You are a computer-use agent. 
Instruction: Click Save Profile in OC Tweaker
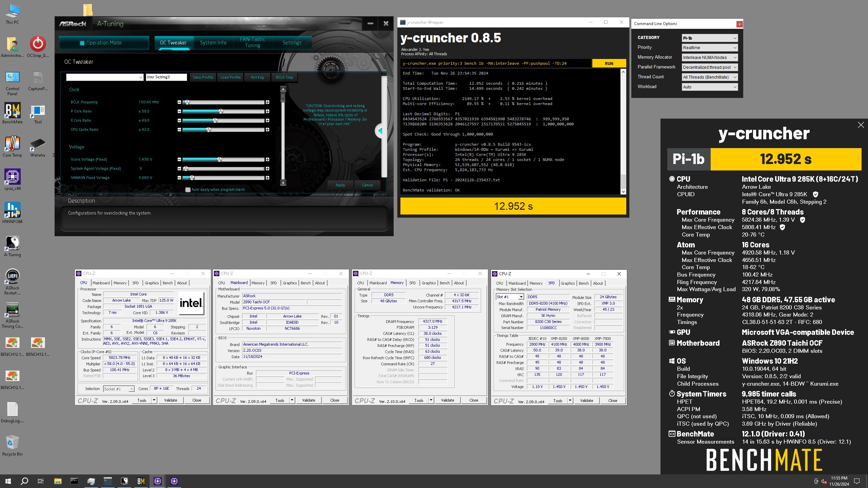click(x=203, y=77)
